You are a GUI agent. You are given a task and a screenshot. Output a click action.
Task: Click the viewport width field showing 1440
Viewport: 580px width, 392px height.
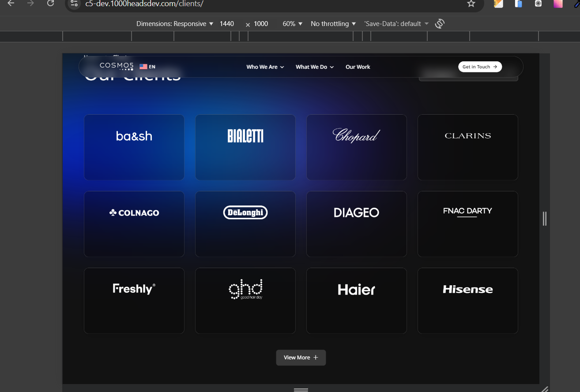227,24
